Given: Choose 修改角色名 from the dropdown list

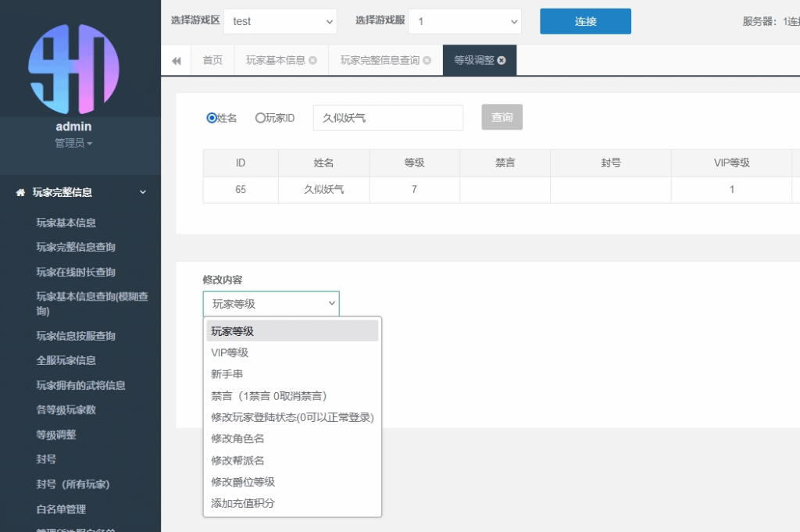Looking at the screenshot, I should [237, 439].
